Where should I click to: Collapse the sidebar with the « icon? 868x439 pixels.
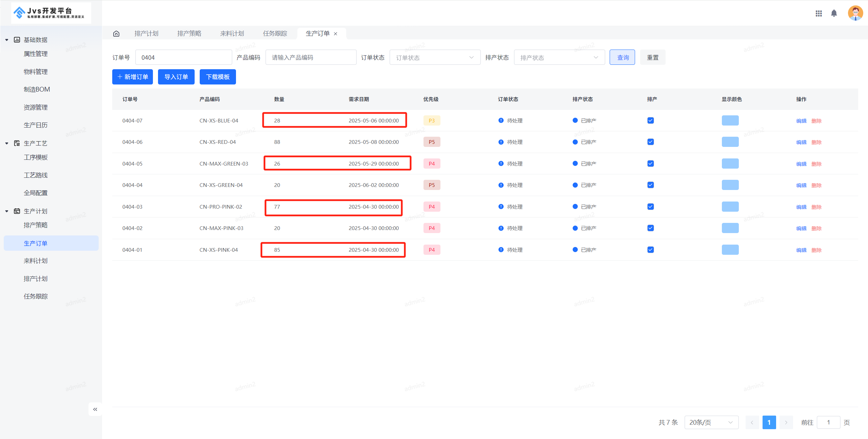click(x=95, y=409)
